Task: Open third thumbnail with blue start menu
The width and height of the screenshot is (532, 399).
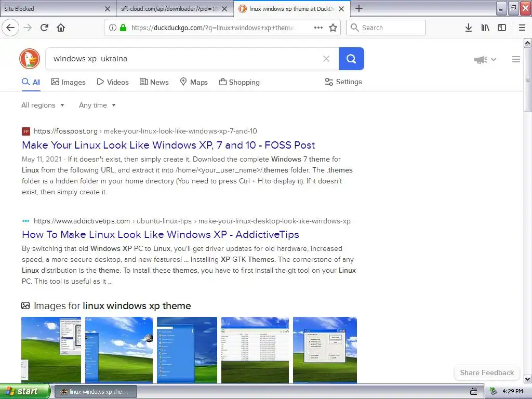Action: tap(187, 350)
